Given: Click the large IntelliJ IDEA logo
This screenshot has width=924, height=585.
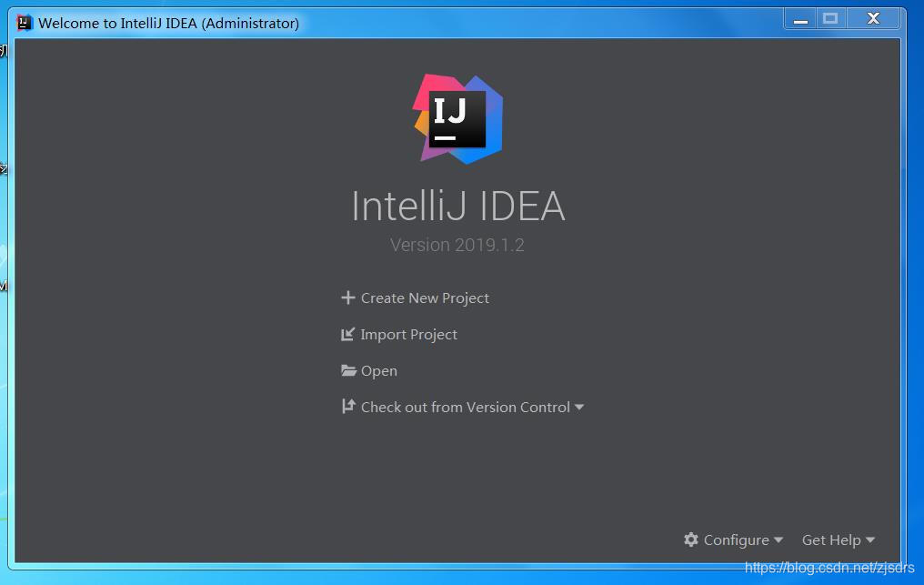Looking at the screenshot, I should click(457, 119).
